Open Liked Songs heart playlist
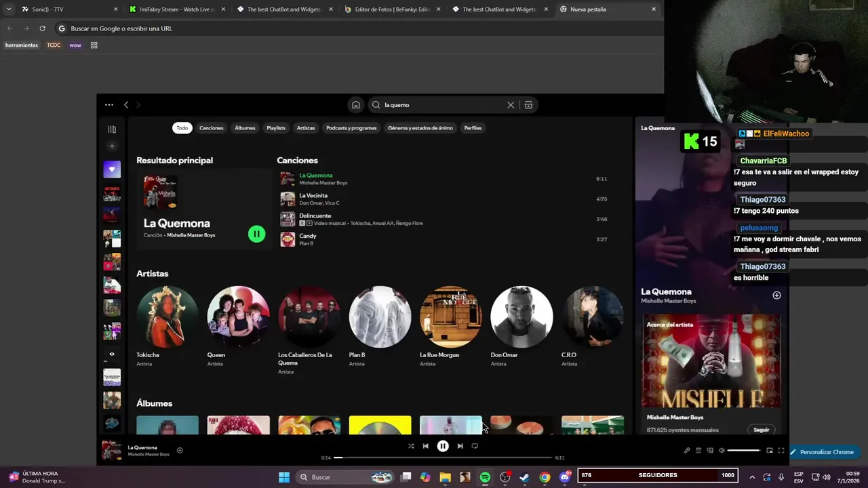This screenshot has height=488, width=868. pyautogui.click(x=112, y=169)
